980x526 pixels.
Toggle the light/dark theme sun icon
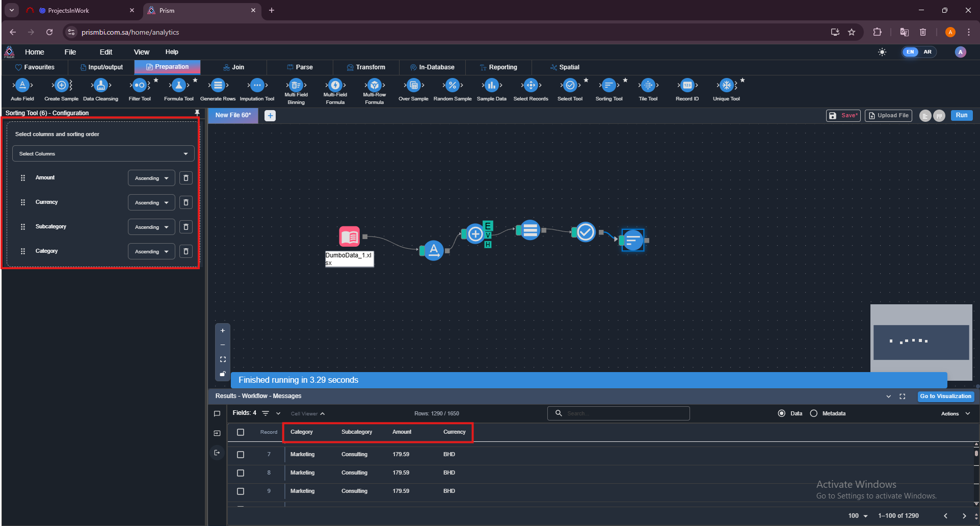point(882,52)
